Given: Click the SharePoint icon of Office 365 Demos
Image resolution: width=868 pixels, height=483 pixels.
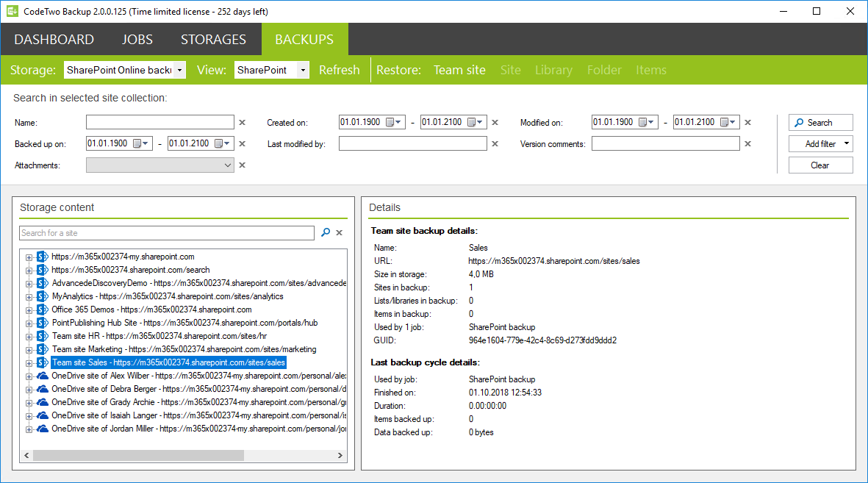Looking at the screenshot, I should [x=43, y=310].
